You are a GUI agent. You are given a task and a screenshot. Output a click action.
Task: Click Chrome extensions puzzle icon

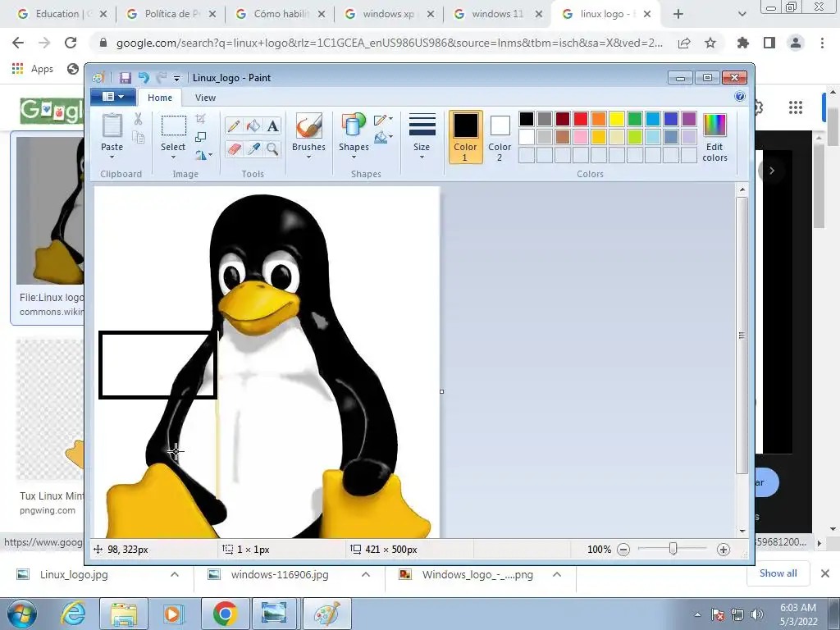[742, 43]
